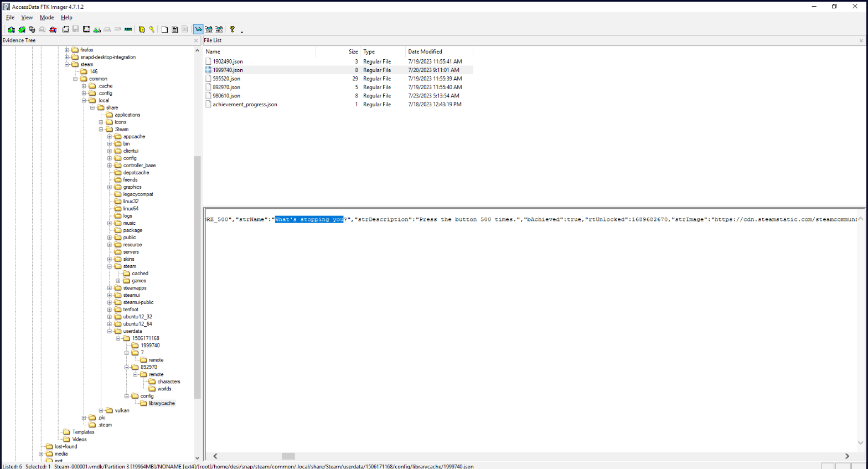The width and height of the screenshot is (868, 469).
Task: Select the characters folder in the tree
Action: click(x=169, y=382)
